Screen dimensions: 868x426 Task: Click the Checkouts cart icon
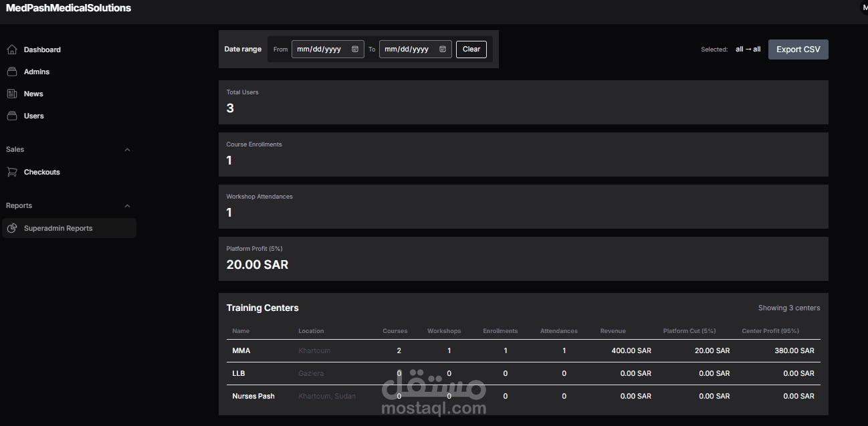click(x=12, y=172)
